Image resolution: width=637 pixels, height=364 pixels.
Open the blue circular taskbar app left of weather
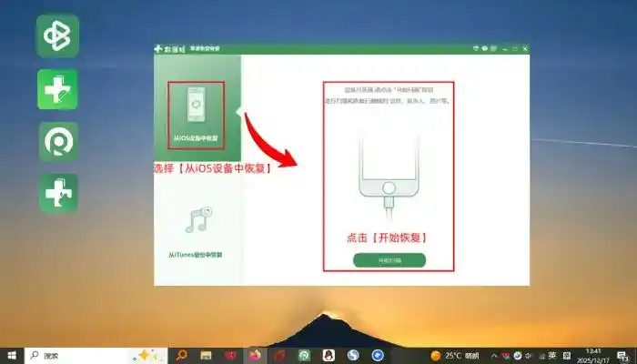(378, 356)
